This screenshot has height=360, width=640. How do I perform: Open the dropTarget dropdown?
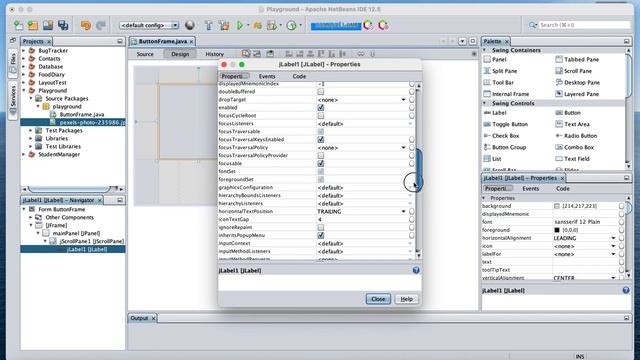(403, 100)
